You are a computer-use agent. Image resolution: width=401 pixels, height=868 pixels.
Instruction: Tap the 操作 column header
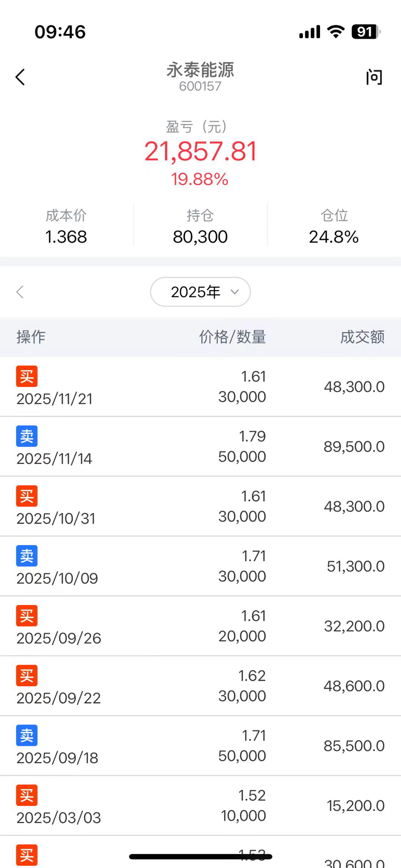click(31, 337)
